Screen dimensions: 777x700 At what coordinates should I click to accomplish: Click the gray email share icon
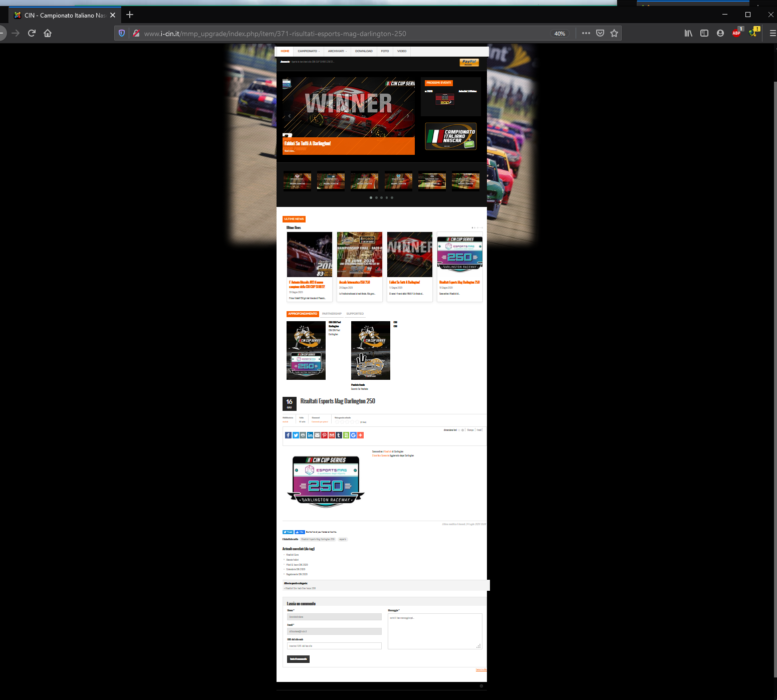pyautogui.click(x=317, y=435)
